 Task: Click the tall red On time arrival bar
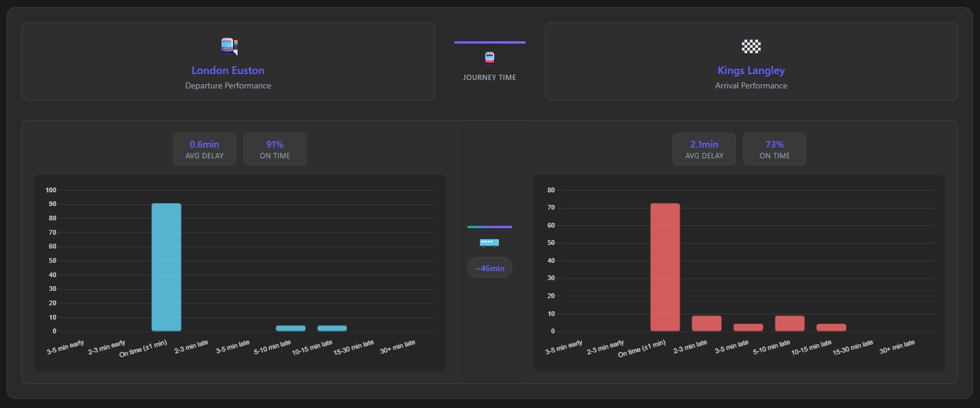(x=665, y=267)
